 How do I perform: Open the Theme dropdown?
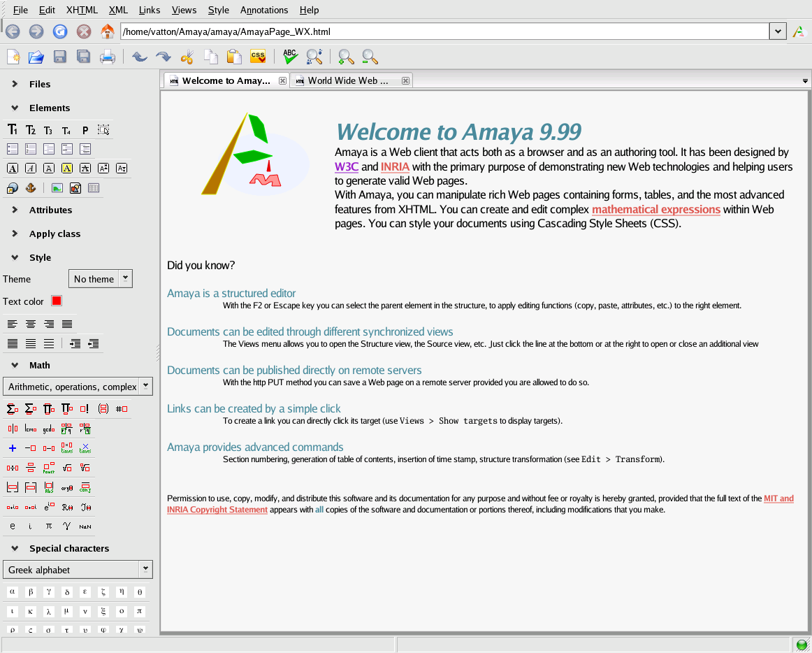pos(101,279)
